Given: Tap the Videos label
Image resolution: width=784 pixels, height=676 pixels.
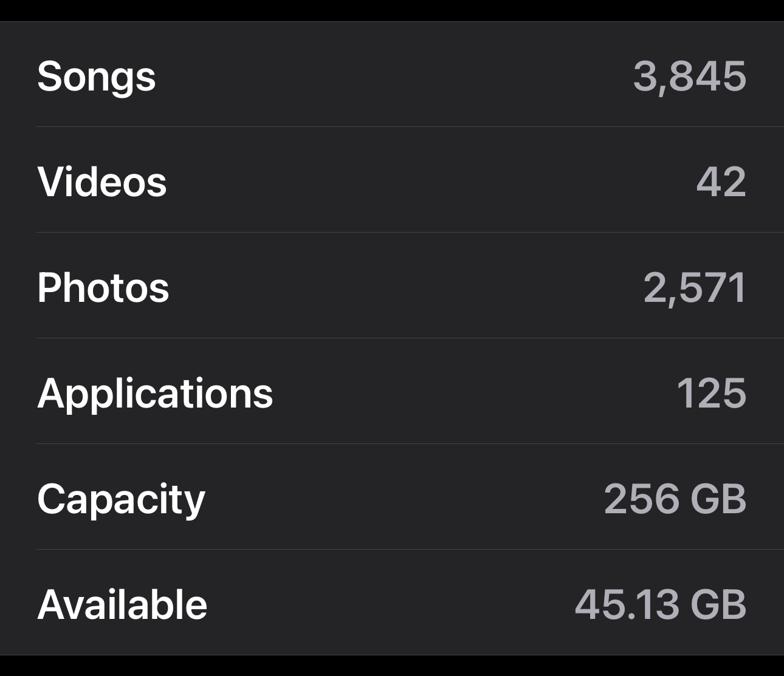Looking at the screenshot, I should (101, 182).
